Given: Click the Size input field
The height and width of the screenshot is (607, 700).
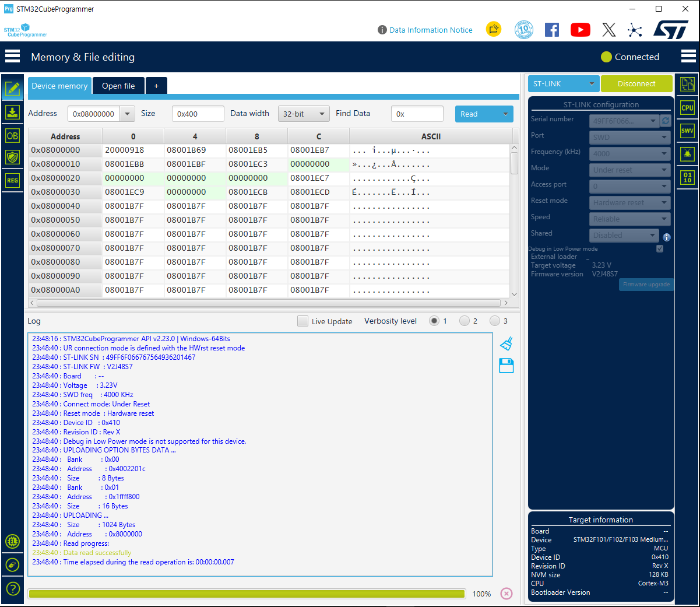Looking at the screenshot, I should (x=198, y=114).
